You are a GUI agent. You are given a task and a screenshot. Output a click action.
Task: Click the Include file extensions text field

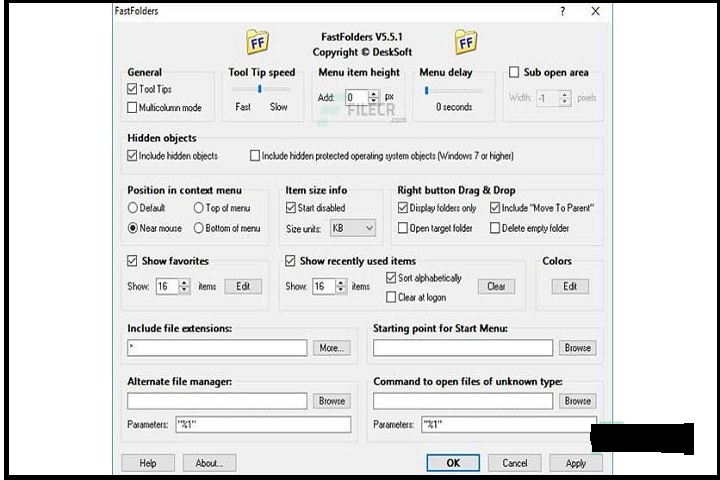[217, 348]
